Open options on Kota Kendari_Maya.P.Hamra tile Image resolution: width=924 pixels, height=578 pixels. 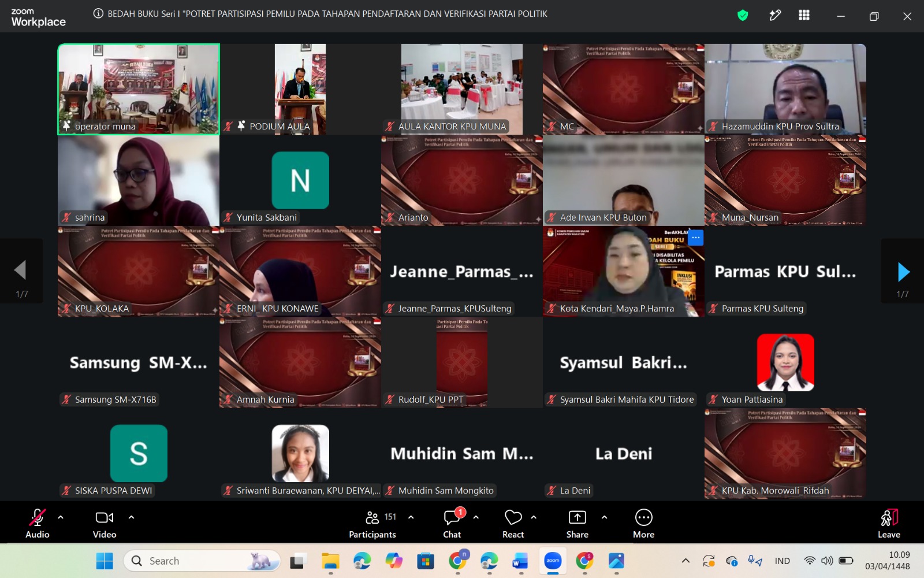pyautogui.click(x=696, y=238)
